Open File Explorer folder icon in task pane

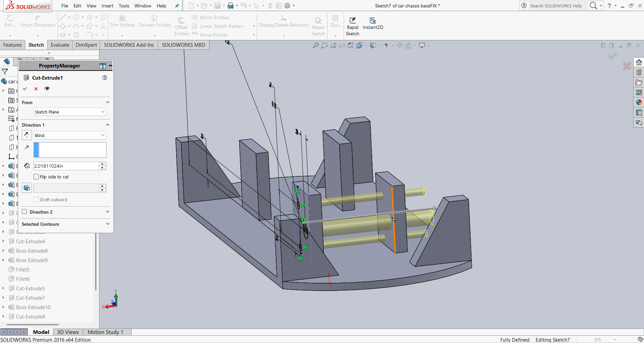(639, 82)
